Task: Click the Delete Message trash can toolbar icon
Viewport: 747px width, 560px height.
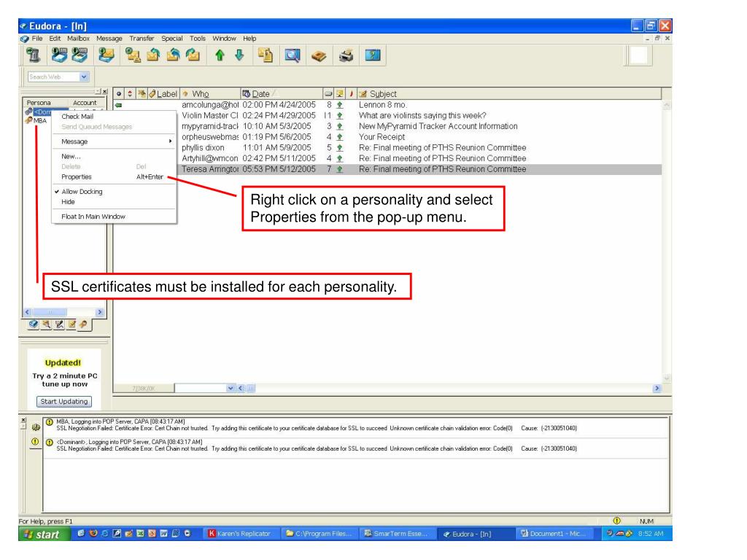Action: 33,55
